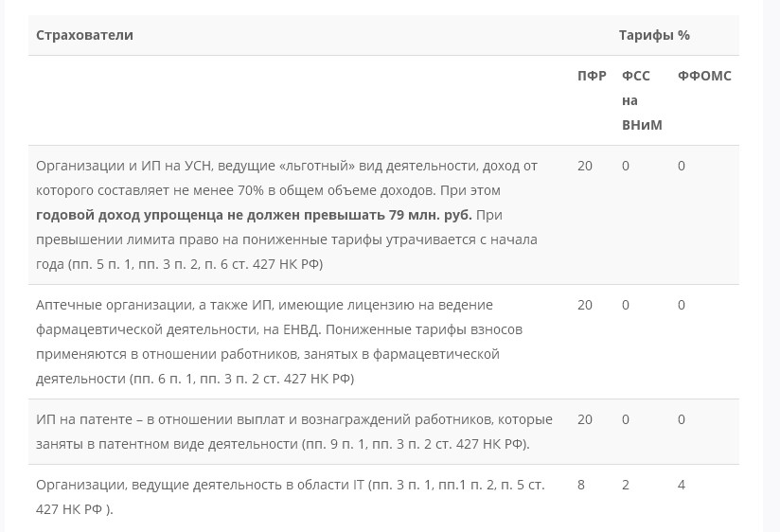Click the ФСС value 0 in the патент row
Viewport: 780px width, 532px height.
tap(626, 419)
